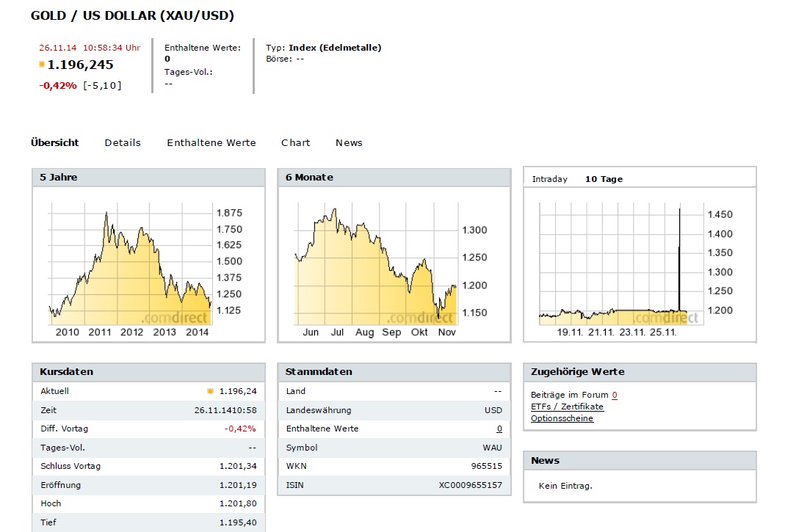Open the Enthaltene Werte tab
The image size is (785, 532).
click(211, 142)
